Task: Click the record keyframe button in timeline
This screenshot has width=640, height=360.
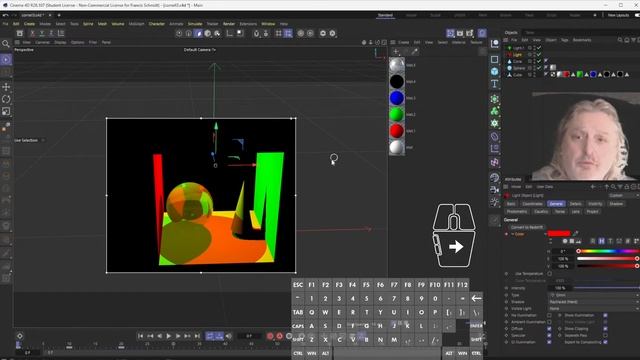Action: 270,336
